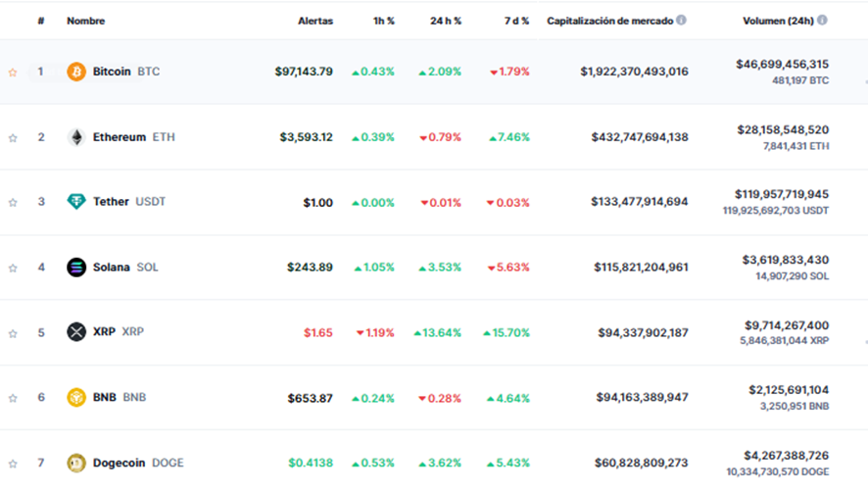Open info icon beside Capitalización de mercado
This screenshot has height=491, width=868.
[x=682, y=20]
